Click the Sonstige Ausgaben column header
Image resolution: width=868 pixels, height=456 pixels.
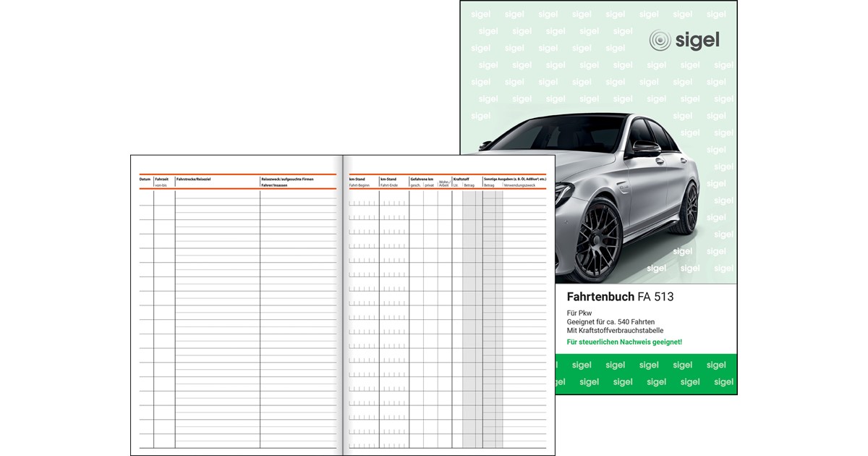click(514, 179)
